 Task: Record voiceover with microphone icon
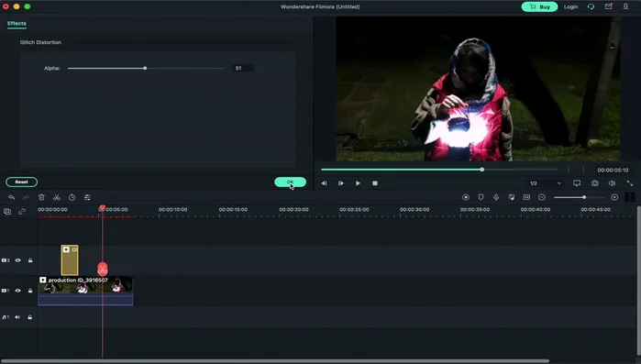496,197
